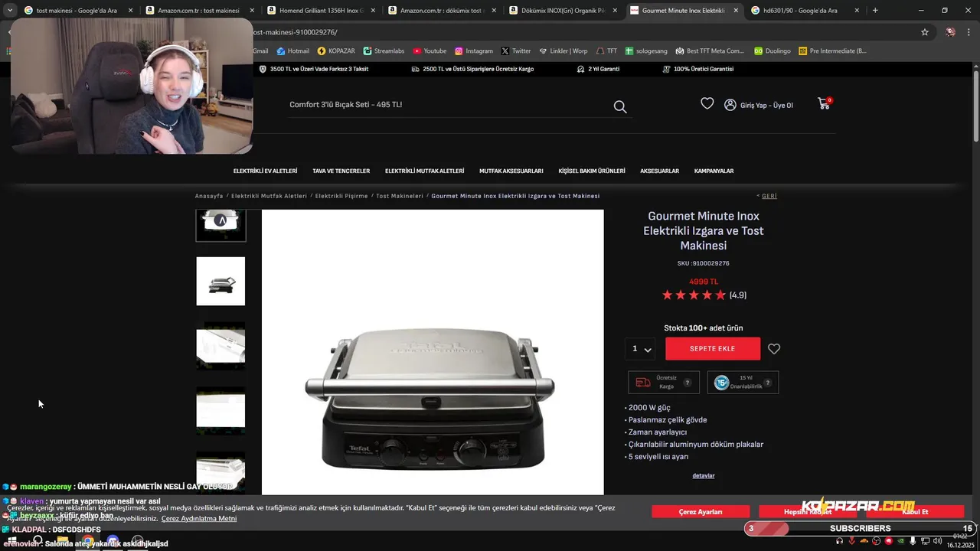Screen dimensions: 980x551
Task: Click the Kabul Et cookie button
Action: (915, 512)
